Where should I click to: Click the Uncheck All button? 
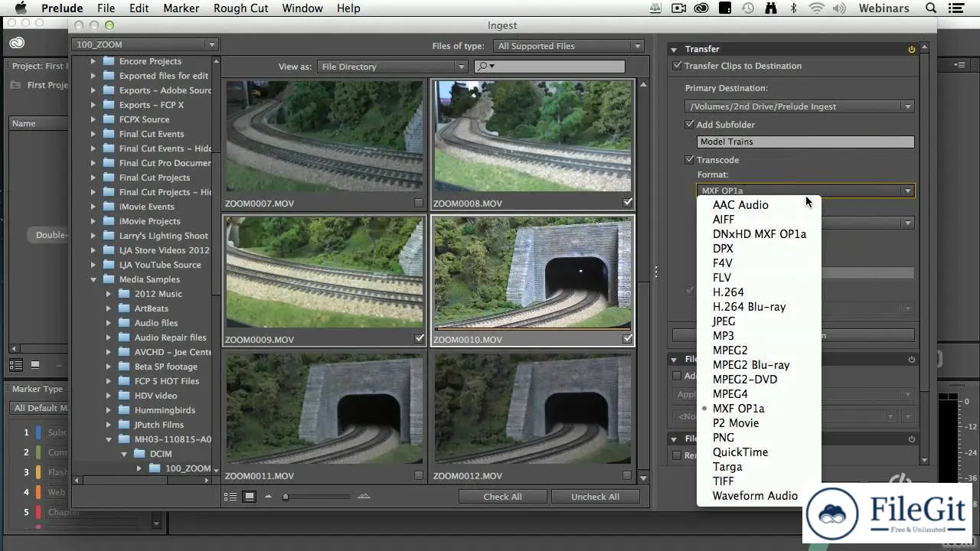coord(595,497)
